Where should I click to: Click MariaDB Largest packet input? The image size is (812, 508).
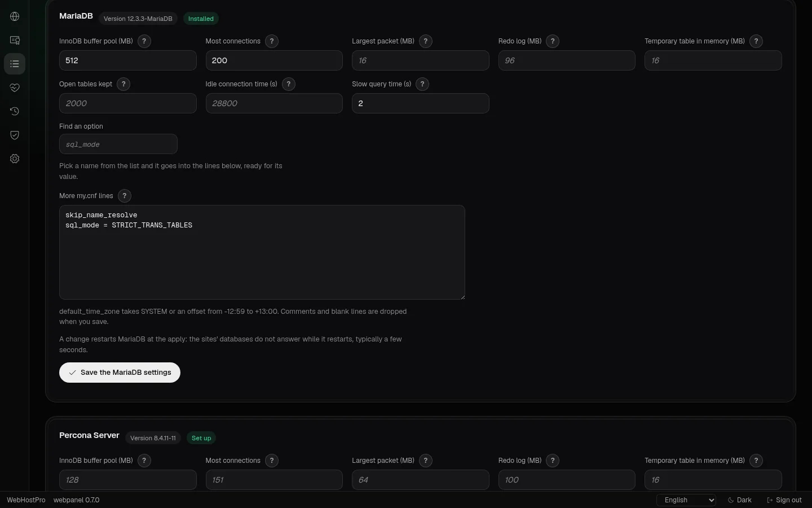(x=421, y=60)
